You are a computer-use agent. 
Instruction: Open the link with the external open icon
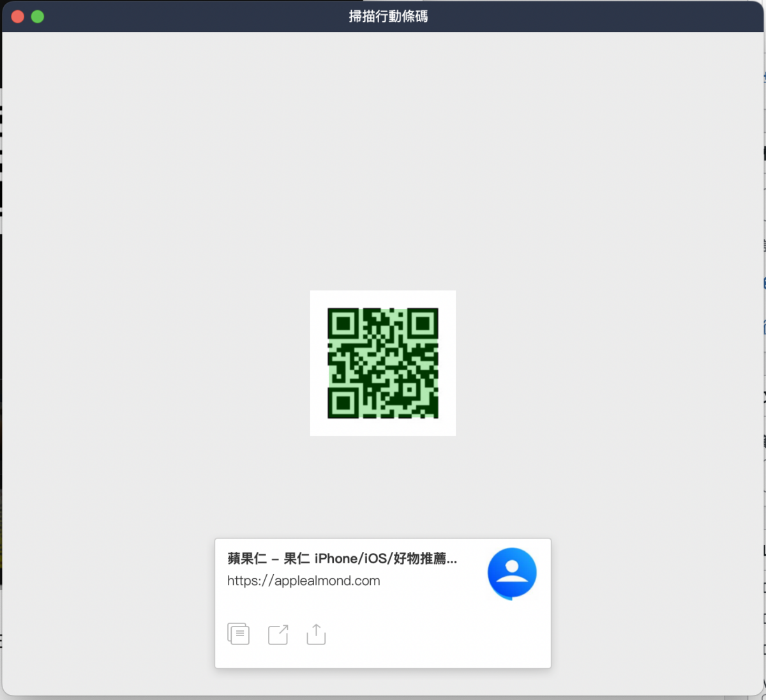(x=278, y=634)
